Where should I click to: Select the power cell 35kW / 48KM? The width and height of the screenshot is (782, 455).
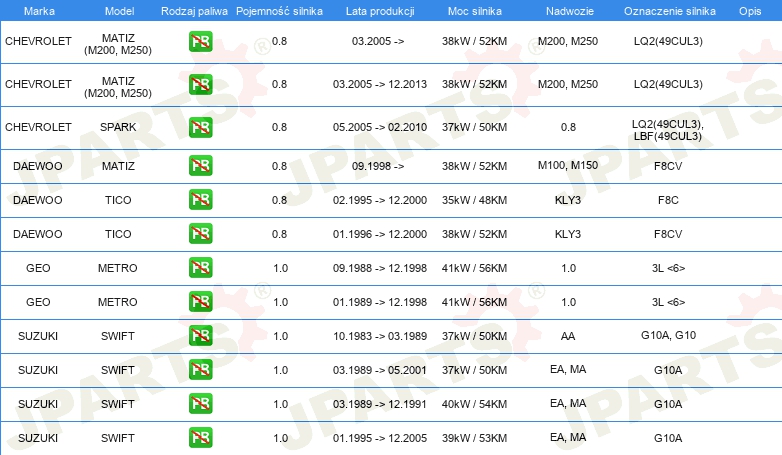coord(474,200)
